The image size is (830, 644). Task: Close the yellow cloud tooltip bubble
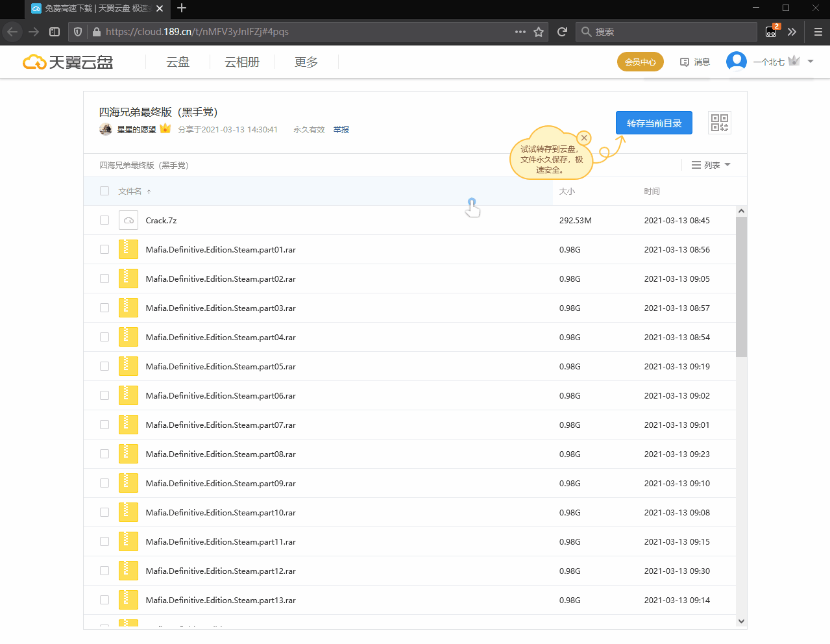point(584,138)
